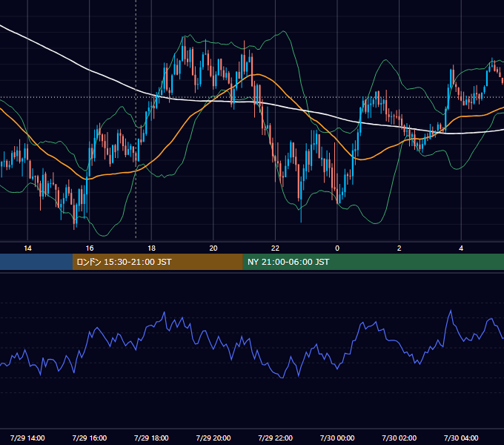Click the 7/30 04:00 date label
504x445 pixels.
(461, 438)
